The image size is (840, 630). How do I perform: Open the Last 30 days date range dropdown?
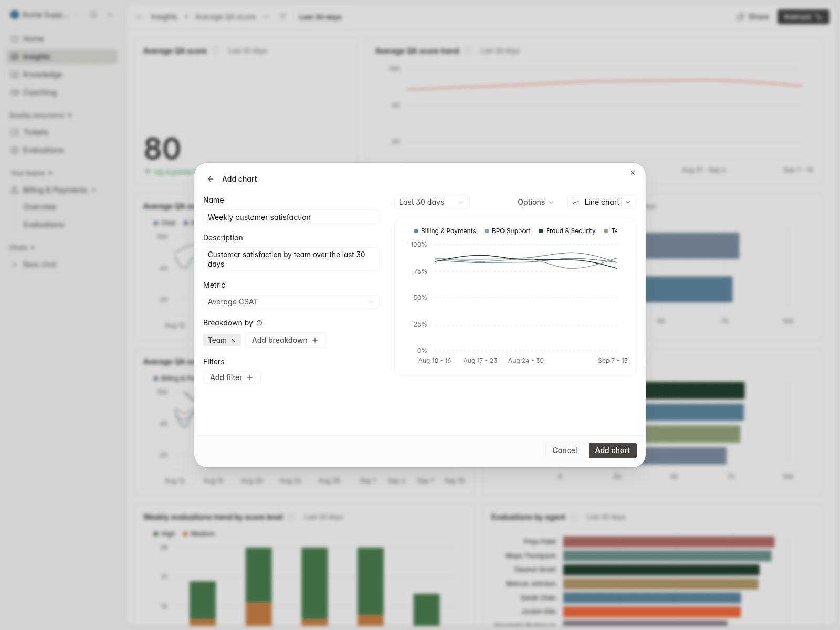(432, 202)
